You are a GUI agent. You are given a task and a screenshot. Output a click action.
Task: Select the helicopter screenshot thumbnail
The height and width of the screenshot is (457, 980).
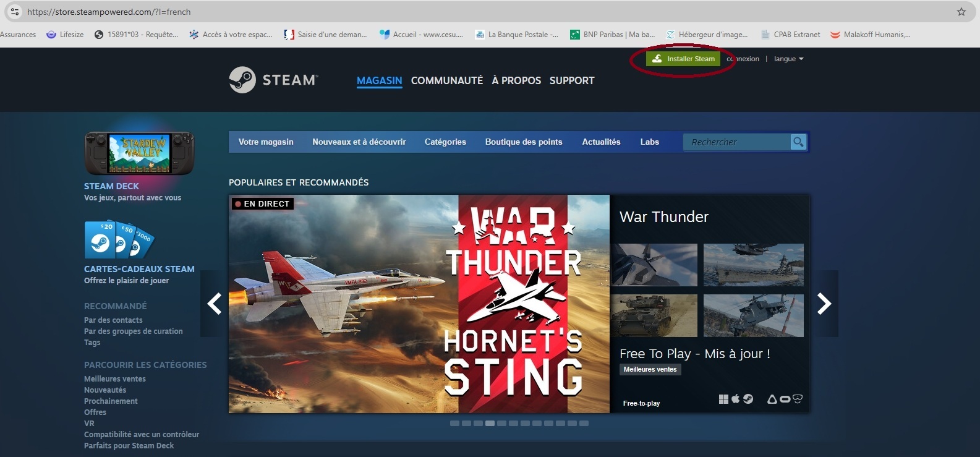tap(754, 315)
